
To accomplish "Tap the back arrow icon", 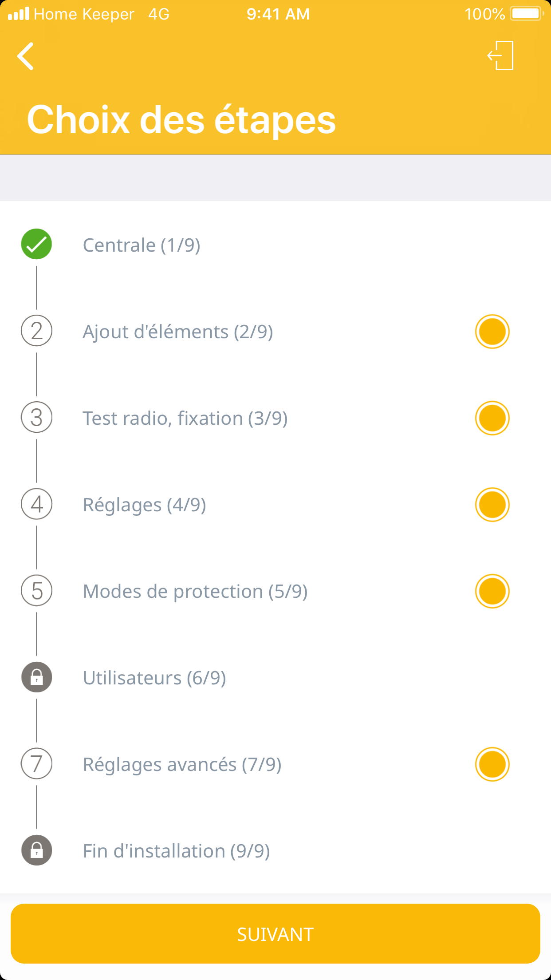I will click(x=26, y=56).
